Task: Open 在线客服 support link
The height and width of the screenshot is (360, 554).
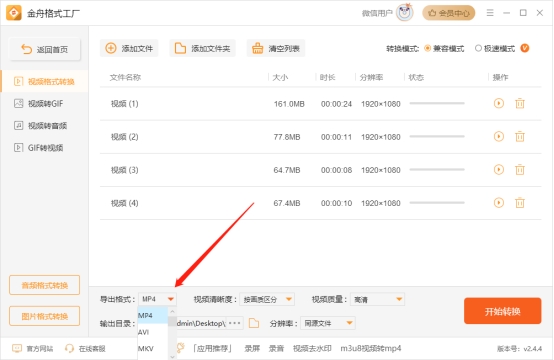Action: coord(85,349)
